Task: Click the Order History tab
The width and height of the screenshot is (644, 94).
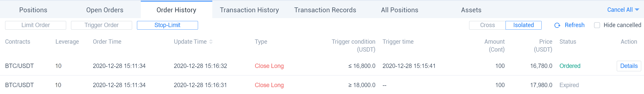Action: (176, 10)
